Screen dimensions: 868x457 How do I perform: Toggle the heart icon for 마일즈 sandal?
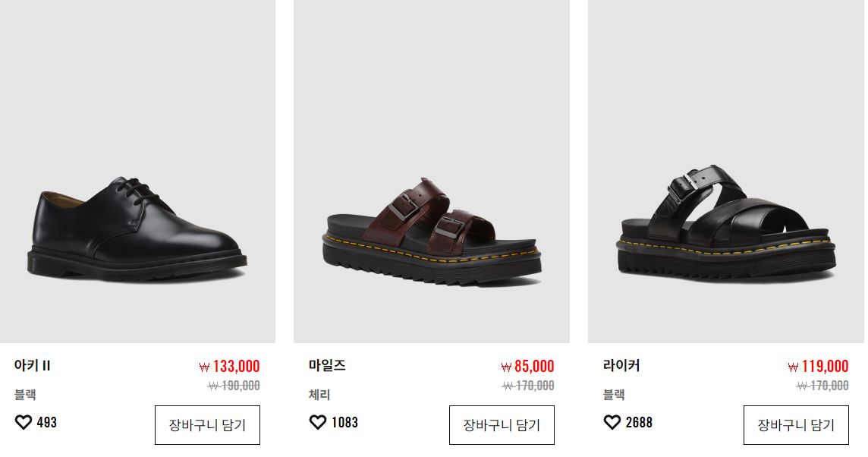click(318, 423)
